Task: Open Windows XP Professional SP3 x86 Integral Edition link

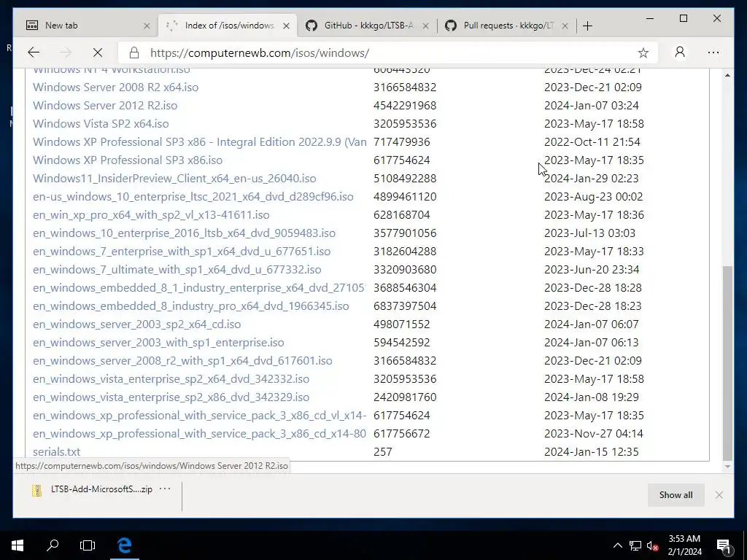Action: coord(200,142)
